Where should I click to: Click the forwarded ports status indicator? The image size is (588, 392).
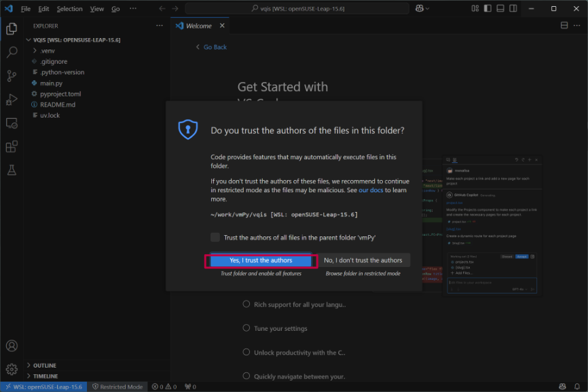tap(191, 387)
